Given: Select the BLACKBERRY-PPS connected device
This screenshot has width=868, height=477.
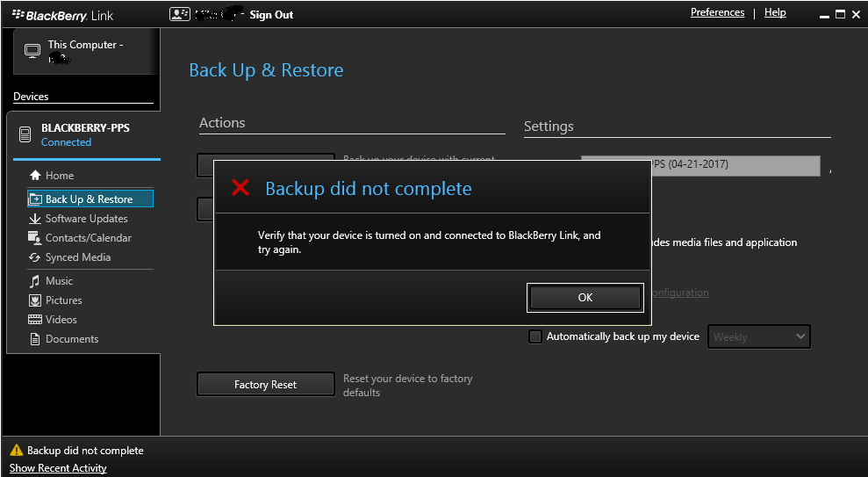Looking at the screenshot, I should 84,134.
